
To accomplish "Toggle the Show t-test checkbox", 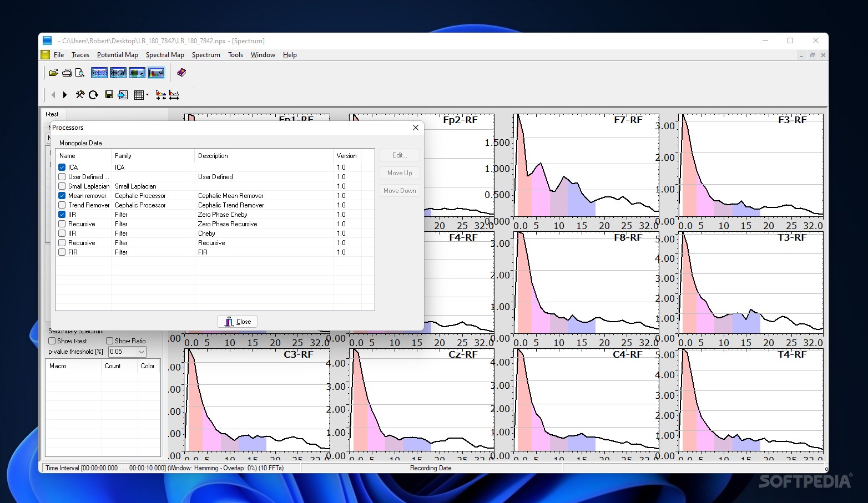I will click(x=52, y=341).
